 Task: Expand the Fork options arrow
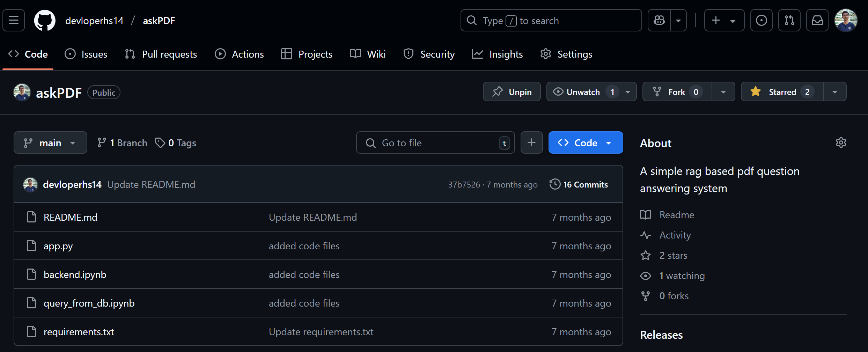click(x=723, y=92)
